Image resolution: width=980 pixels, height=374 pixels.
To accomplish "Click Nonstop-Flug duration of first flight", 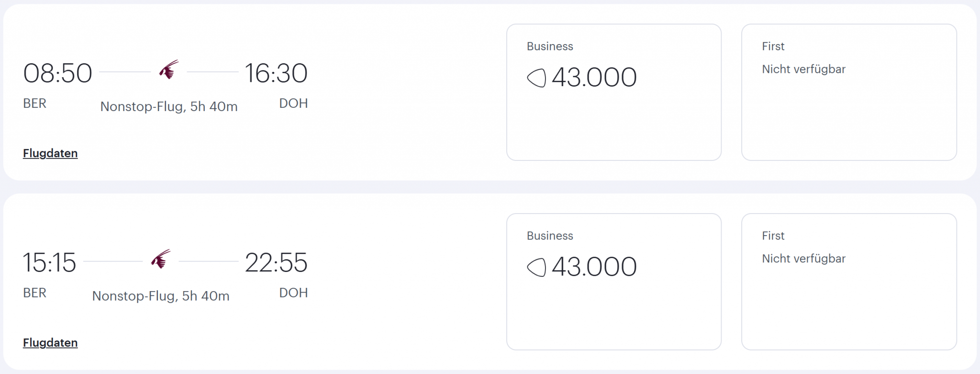I will point(169,106).
